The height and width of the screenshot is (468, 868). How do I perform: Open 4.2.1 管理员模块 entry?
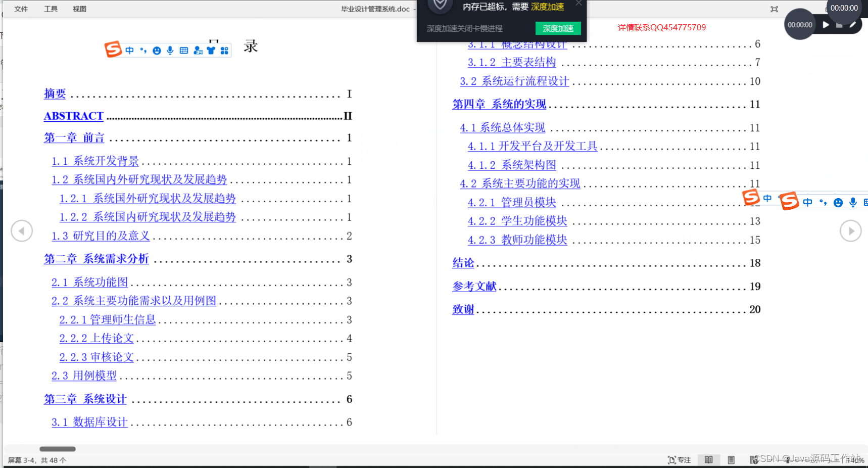tap(511, 202)
